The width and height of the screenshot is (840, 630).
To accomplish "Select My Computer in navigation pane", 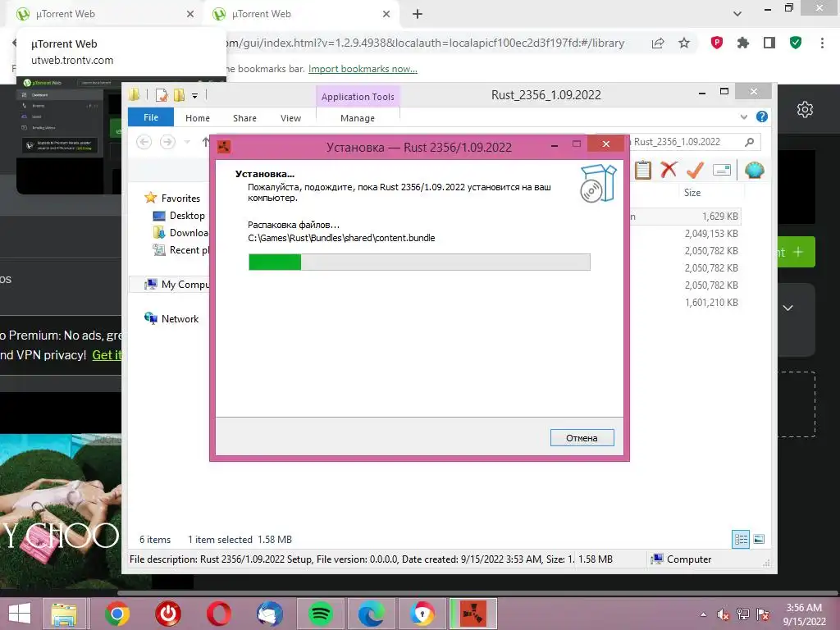I will click(177, 285).
